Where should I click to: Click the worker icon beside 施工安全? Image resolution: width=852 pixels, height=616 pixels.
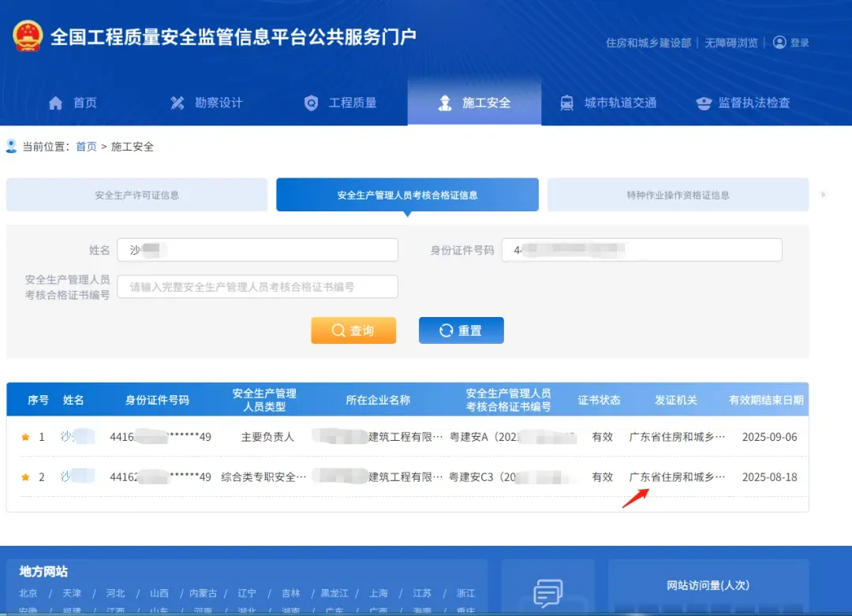point(445,103)
